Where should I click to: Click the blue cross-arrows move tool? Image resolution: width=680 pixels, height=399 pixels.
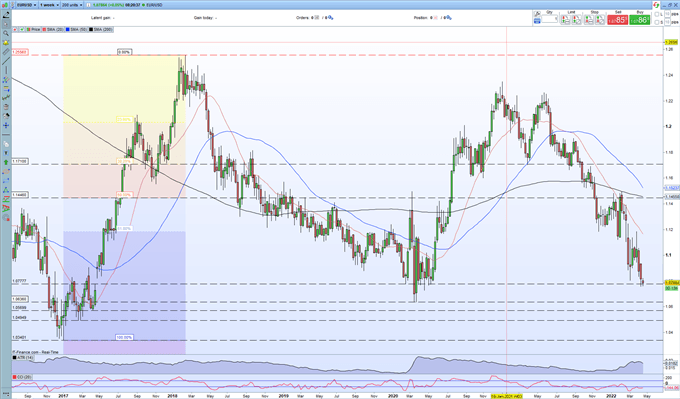click(x=6, y=125)
